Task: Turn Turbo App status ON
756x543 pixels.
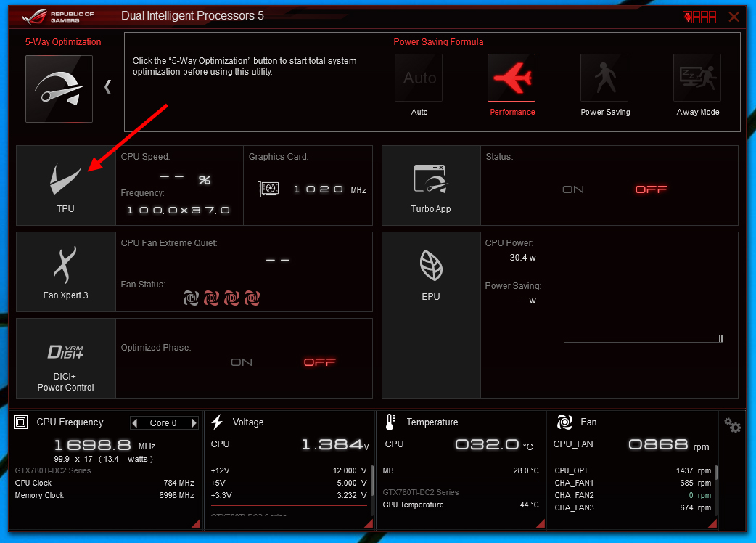Action: click(x=572, y=189)
